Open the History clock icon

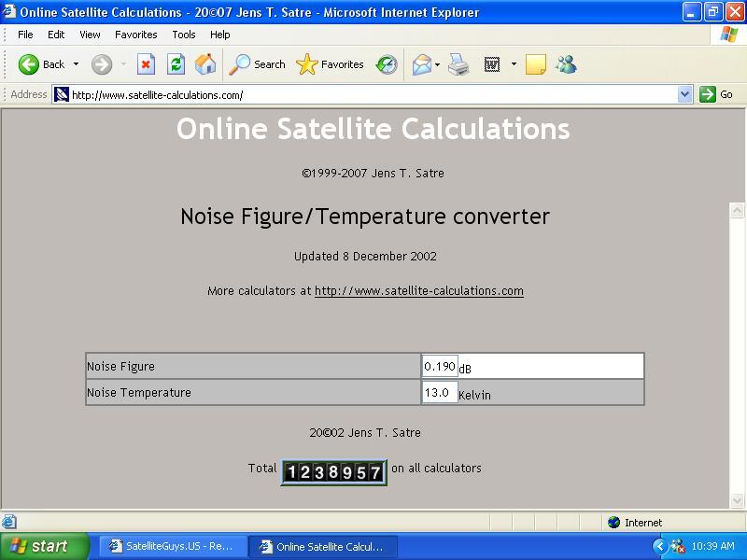(x=387, y=64)
